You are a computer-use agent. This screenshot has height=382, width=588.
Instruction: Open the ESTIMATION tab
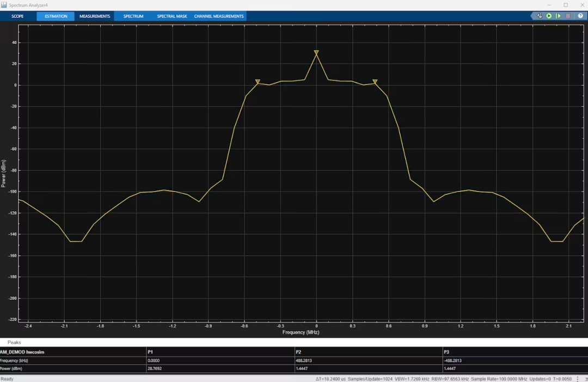click(x=56, y=16)
